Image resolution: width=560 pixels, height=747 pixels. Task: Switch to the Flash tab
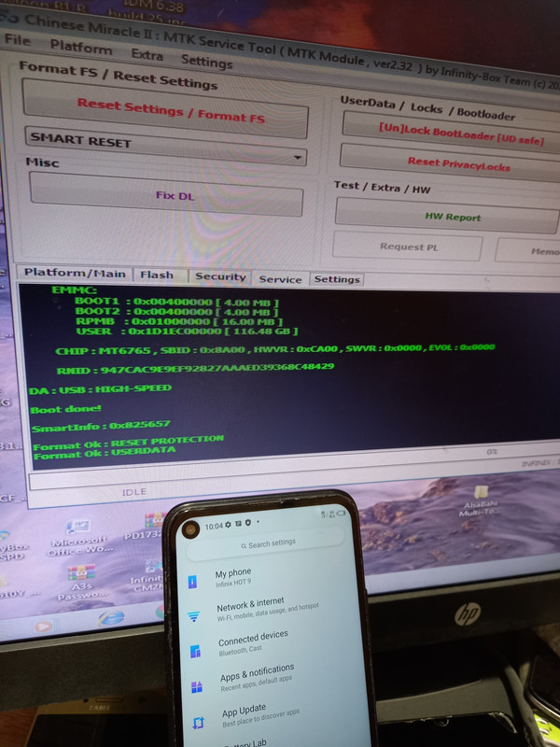pyautogui.click(x=157, y=275)
